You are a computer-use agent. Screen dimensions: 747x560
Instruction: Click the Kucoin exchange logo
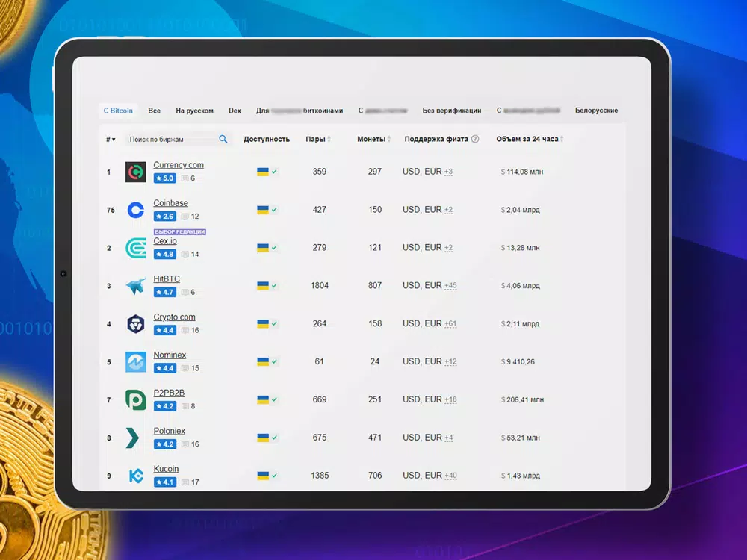pos(136,476)
